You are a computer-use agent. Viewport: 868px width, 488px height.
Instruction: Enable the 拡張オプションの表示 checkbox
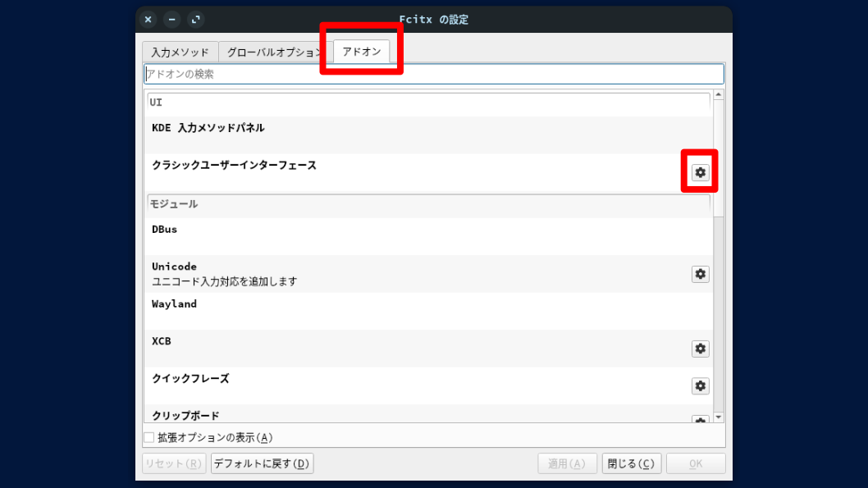[x=149, y=438]
